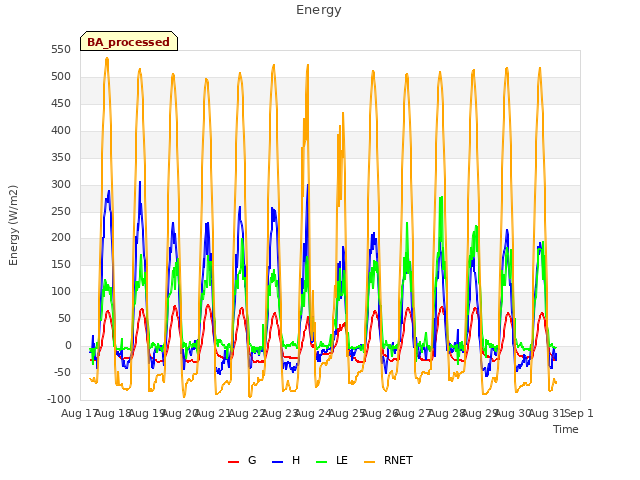Click the 150 y-axis tick value
640x480 pixels.
click(61, 264)
